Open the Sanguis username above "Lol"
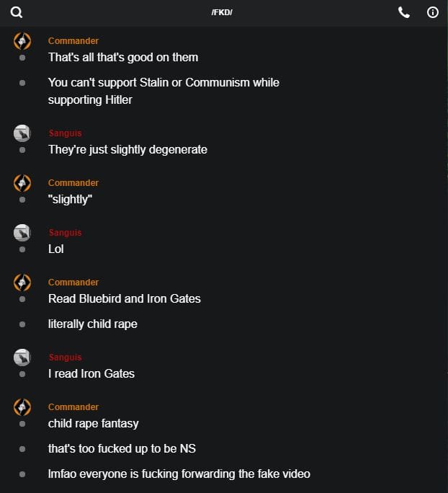The image size is (448, 493). coord(65,233)
